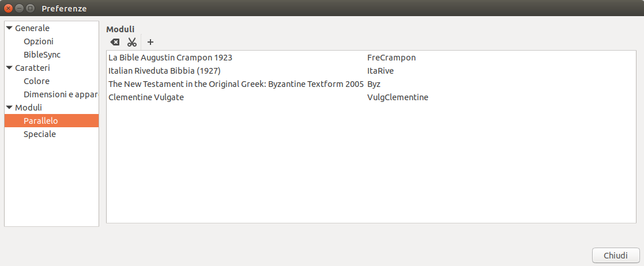Switch to the Speciale modules page
This screenshot has width=644, height=266.
pos(40,134)
